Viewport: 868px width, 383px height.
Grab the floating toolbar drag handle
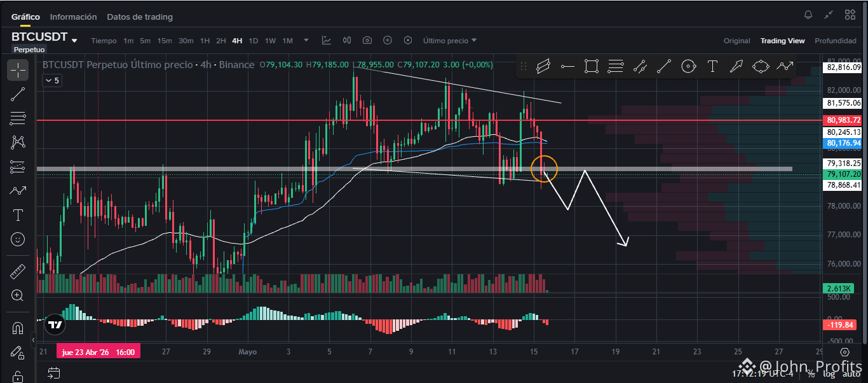524,66
